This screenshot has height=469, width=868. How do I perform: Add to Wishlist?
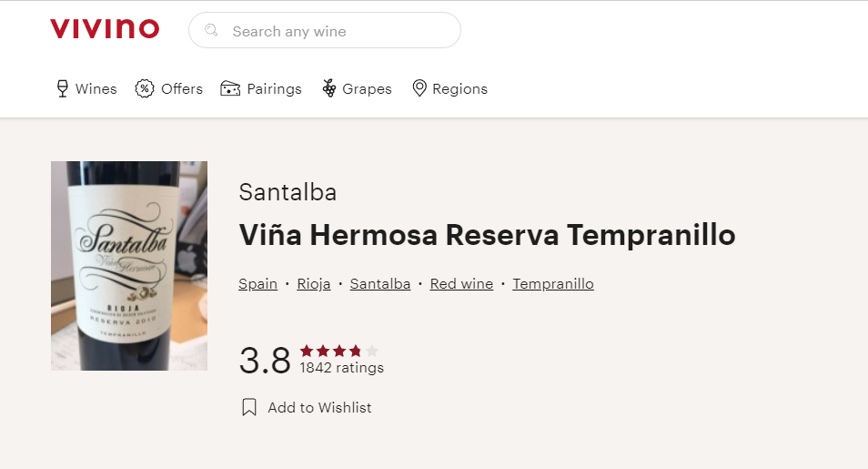coord(319,408)
